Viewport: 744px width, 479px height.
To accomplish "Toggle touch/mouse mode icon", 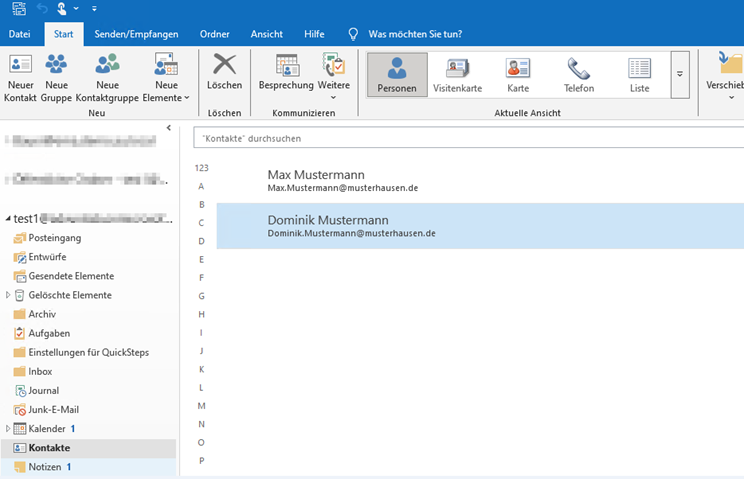I will pos(62,9).
